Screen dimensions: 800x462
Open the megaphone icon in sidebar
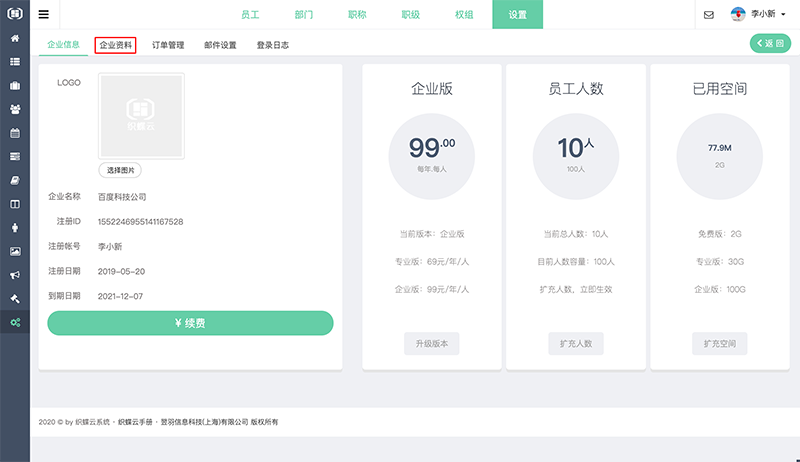coord(15,275)
